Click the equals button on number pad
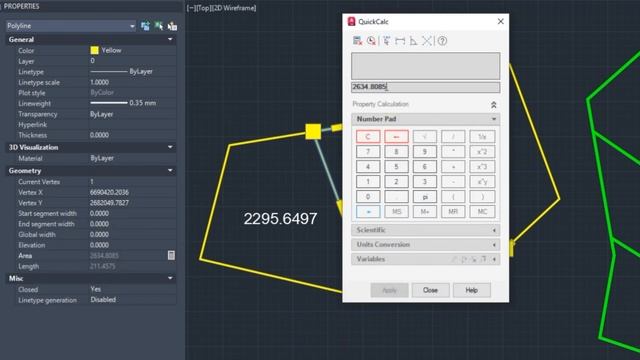The height and width of the screenshot is (360, 640). [x=368, y=211]
